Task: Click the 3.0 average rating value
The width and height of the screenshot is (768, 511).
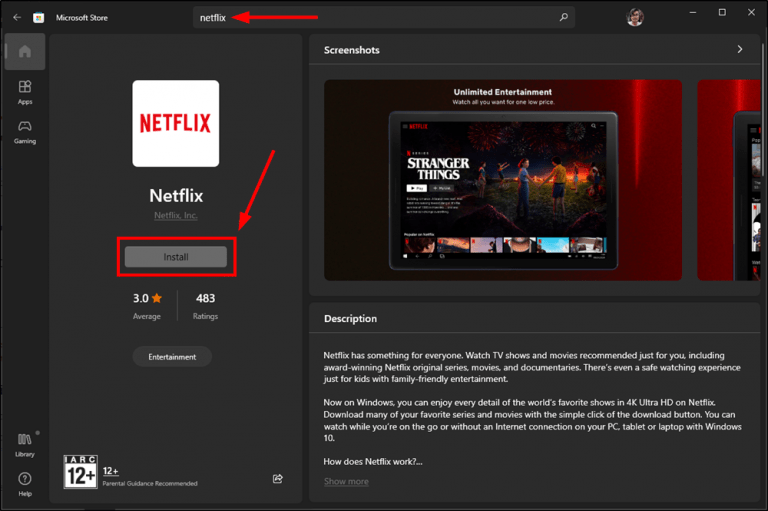Action: coord(141,298)
